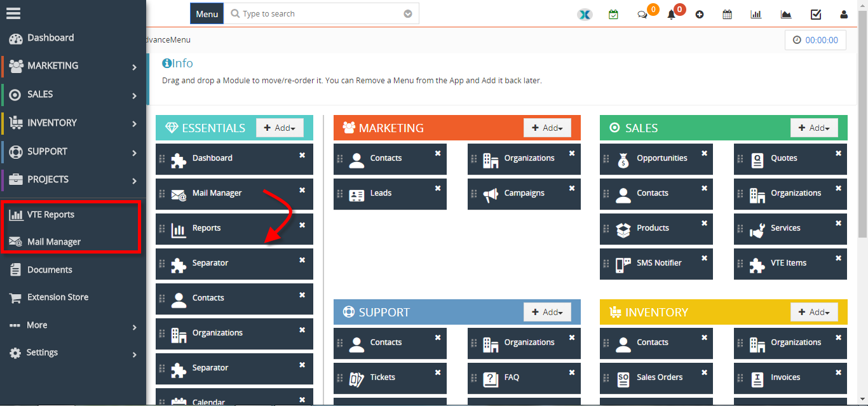
Task: Click the quick create plus icon
Action: coord(700,15)
